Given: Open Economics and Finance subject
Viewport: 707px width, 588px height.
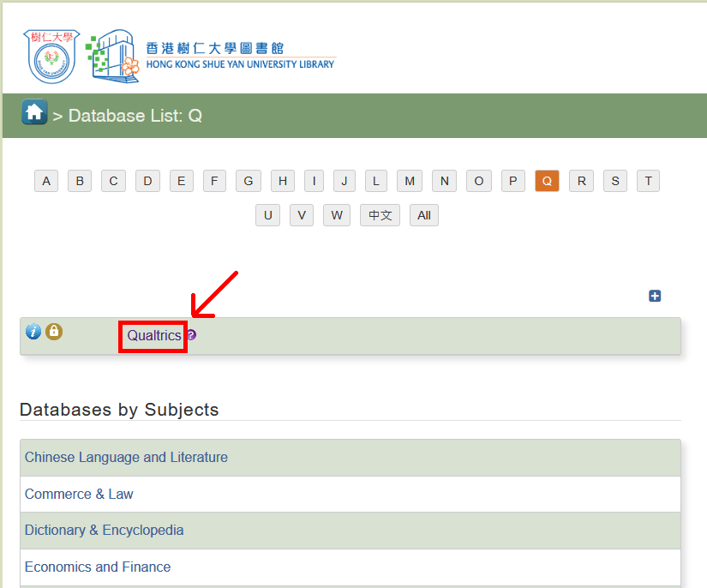Looking at the screenshot, I should pos(98,567).
